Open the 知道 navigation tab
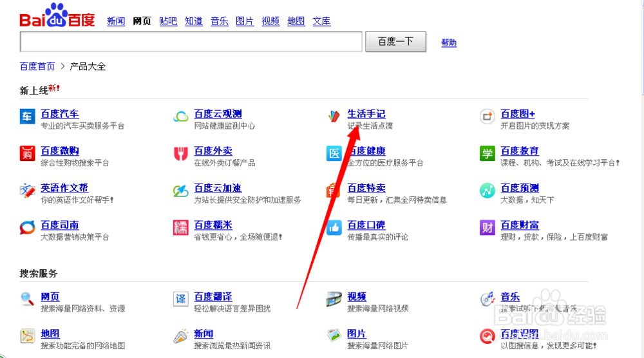 point(193,21)
